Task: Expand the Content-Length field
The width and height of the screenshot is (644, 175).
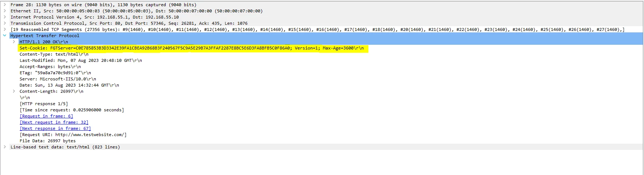Action: tap(14, 91)
